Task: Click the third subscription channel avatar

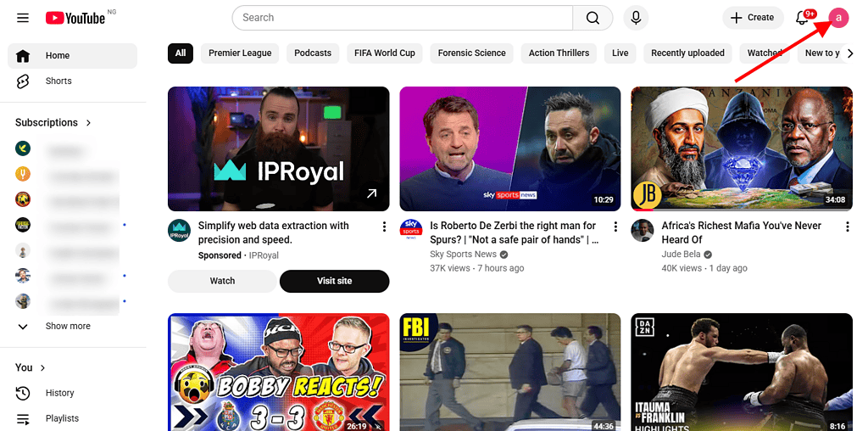Action: [23, 199]
